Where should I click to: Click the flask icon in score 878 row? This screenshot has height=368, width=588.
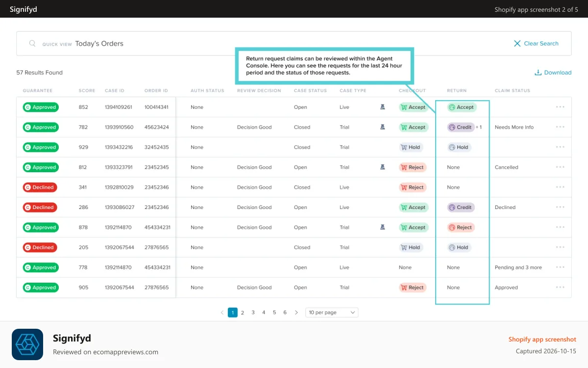383,227
